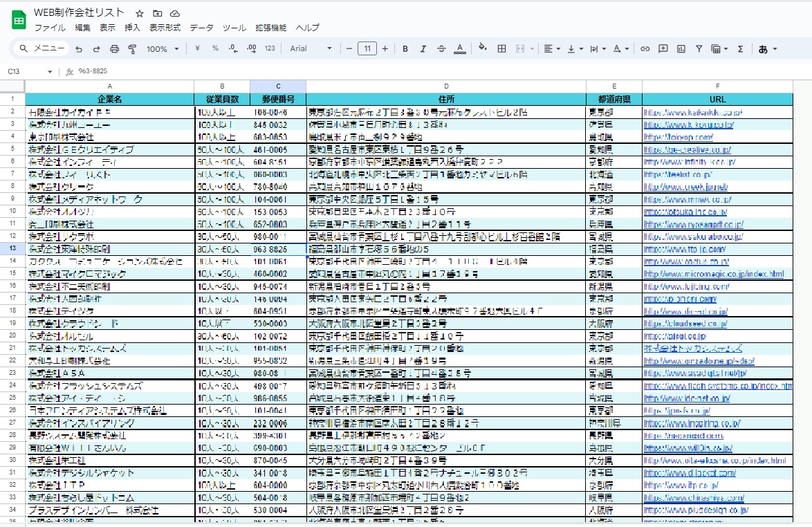Open the table view dropdown
812x527 pixels.
point(719,48)
